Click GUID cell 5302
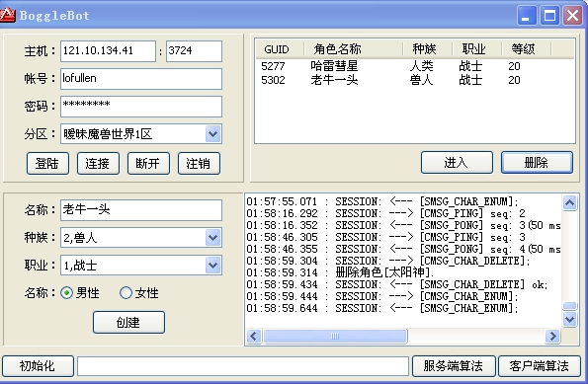This screenshot has width=588, height=384. coord(273,80)
